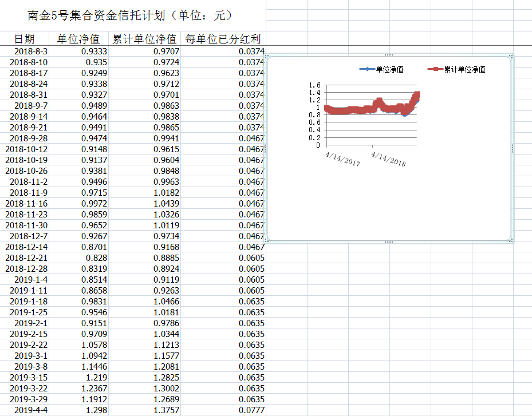Select date cell 2018-11-2
532x416 pixels.
click(x=25, y=182)
